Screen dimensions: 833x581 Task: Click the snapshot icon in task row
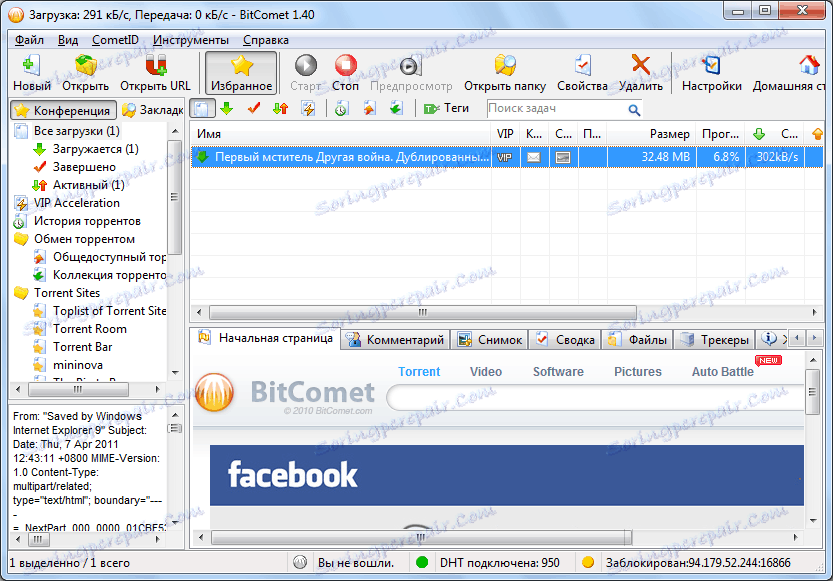pos(563,158)
